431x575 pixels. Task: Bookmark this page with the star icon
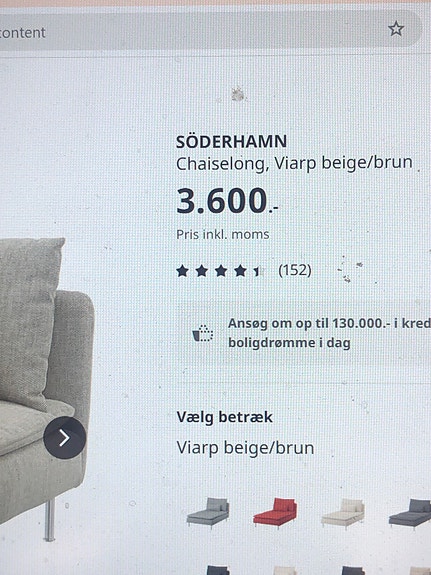pos(396,29)
